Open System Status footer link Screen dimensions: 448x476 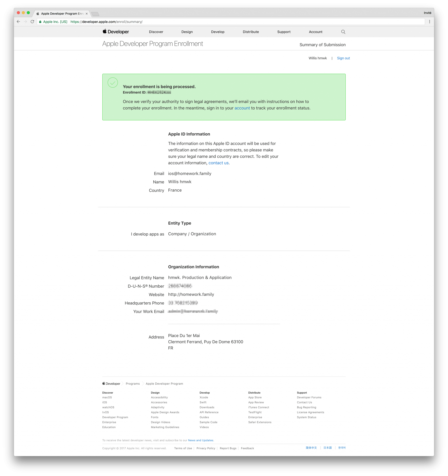point(306,417)
